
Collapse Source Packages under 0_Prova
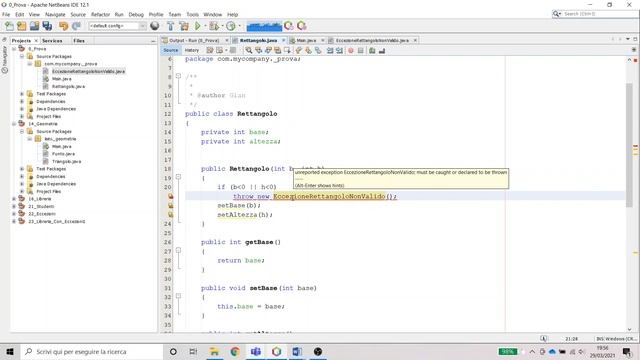[22, 56]
